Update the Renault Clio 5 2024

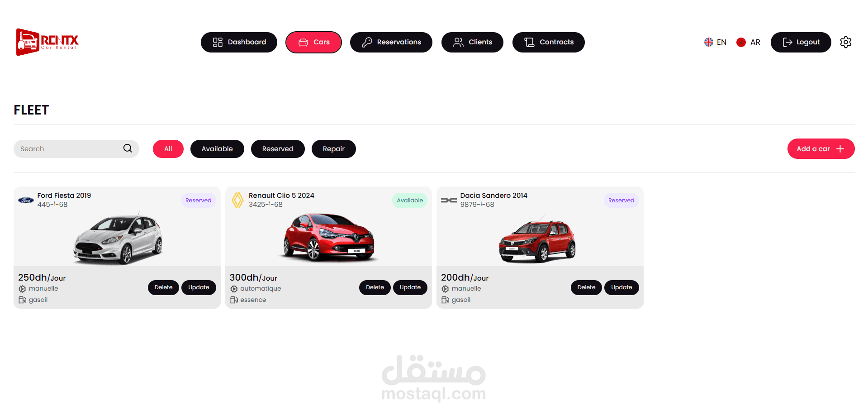(x=410, y=287)
